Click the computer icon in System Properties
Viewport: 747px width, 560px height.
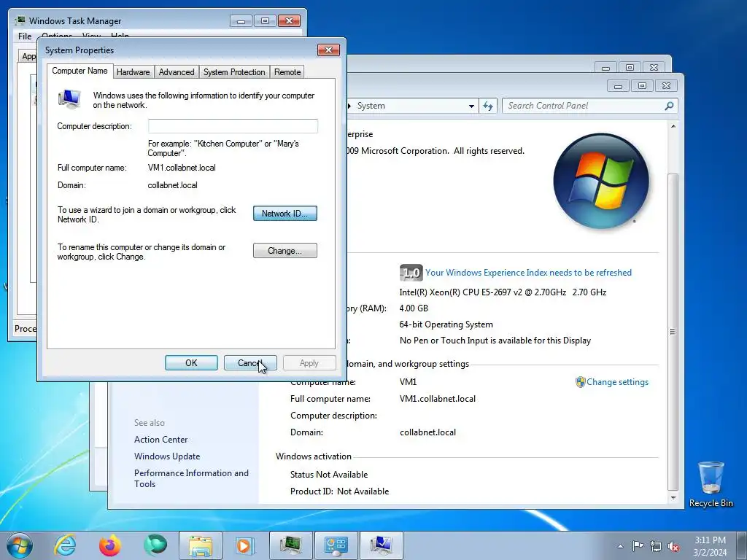[69, 99]
